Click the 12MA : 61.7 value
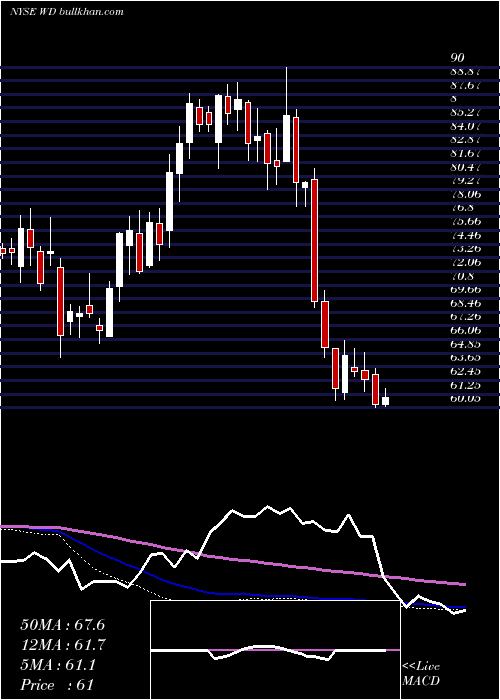Viewport: 500px width, 700px height. coord(63,645)
